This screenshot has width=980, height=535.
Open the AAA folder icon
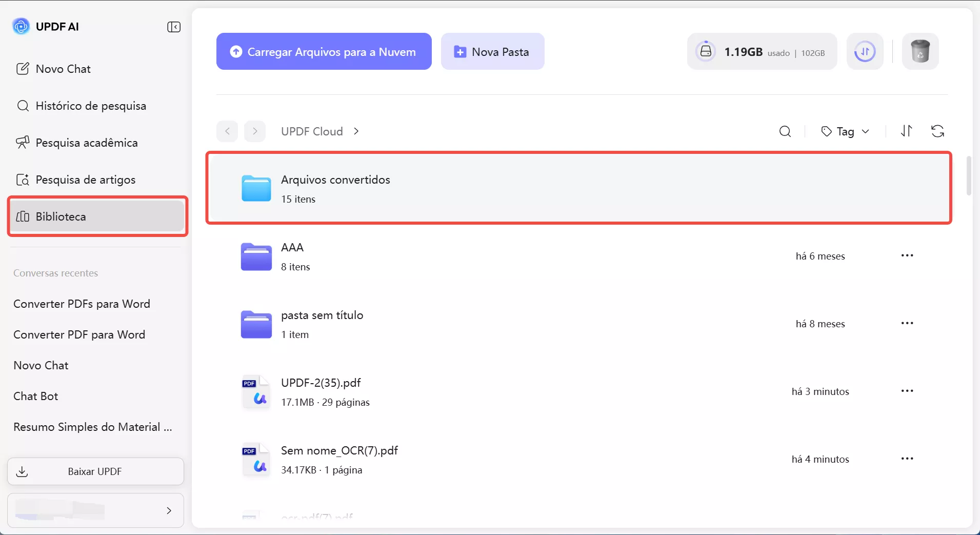(x=256, y=256)
